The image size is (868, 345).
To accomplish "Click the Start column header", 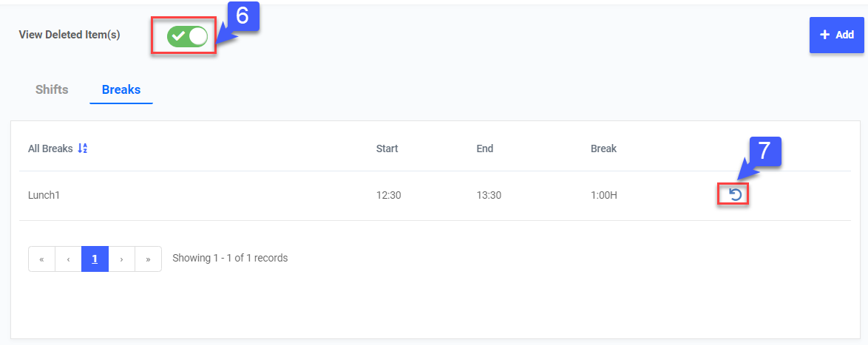I will pos(387,148).
